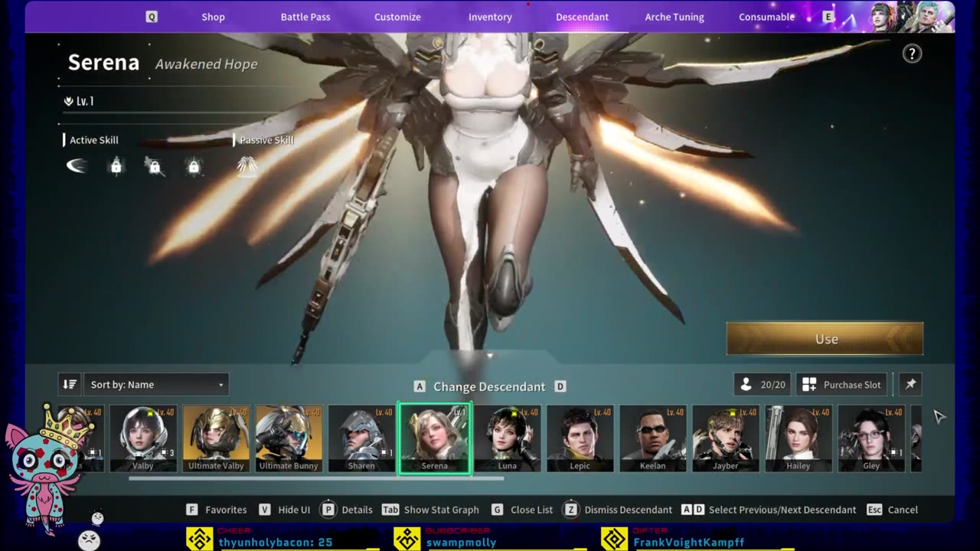Select the Ultimate Bunny portrait
Image resolution: width=980 pixels, height=551 pixels.
289,439
